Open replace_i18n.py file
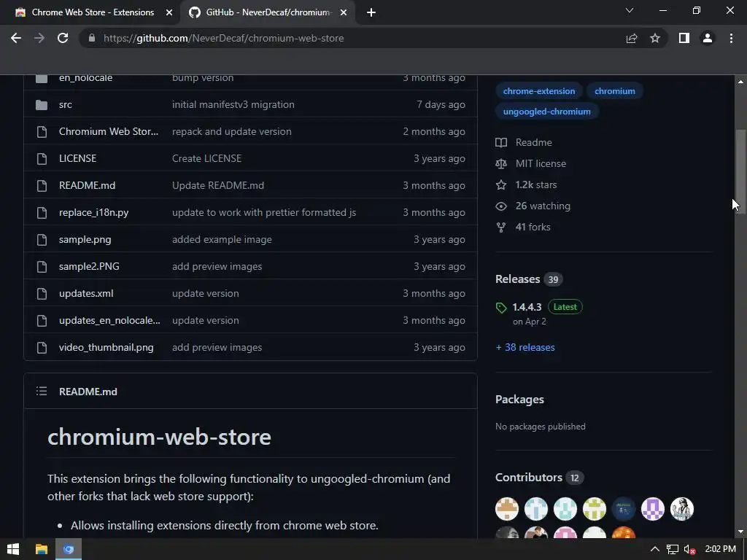The width and height of the screenshot is (747, 560). [94, 212]
